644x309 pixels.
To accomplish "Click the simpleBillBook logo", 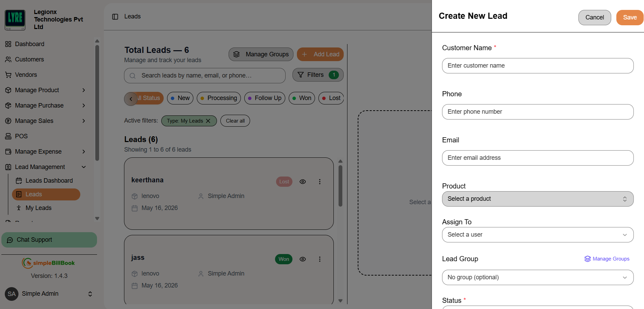I will (49, 263).
